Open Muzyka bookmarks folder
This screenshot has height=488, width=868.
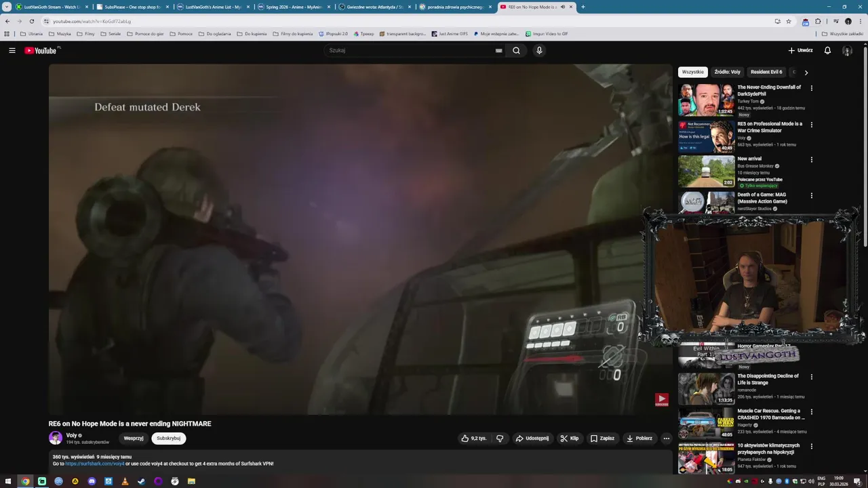pos(60,33)
